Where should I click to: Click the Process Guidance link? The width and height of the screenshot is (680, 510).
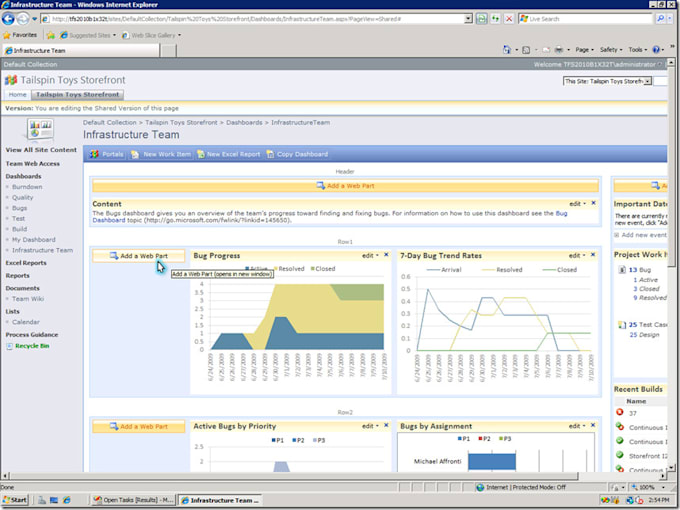click(32, 335)
